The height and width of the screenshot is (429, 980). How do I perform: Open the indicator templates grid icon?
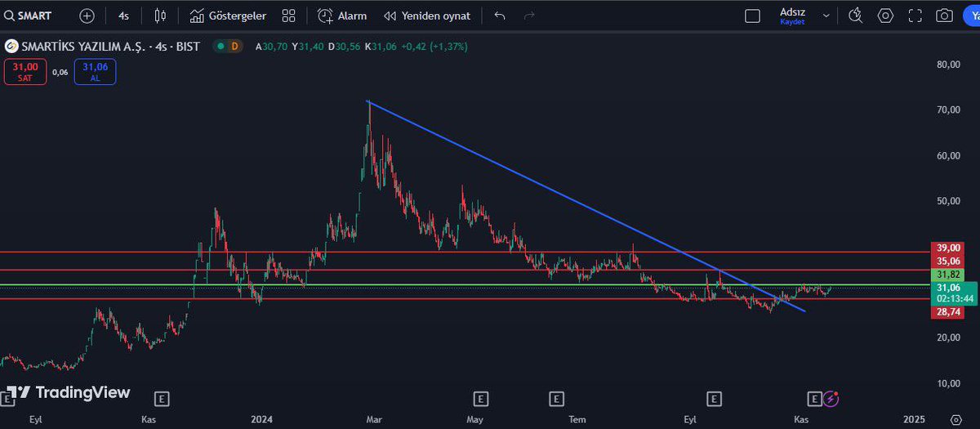288,16
